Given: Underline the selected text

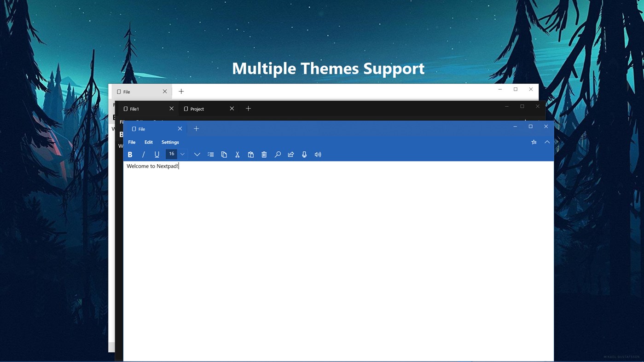Looking at the screenshot, I should point(157,154).
